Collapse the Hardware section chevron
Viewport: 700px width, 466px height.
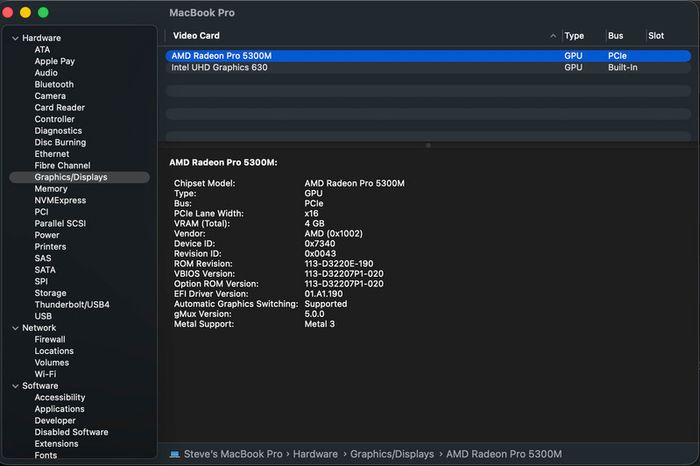pyautogui.click(x=15, y=38)
